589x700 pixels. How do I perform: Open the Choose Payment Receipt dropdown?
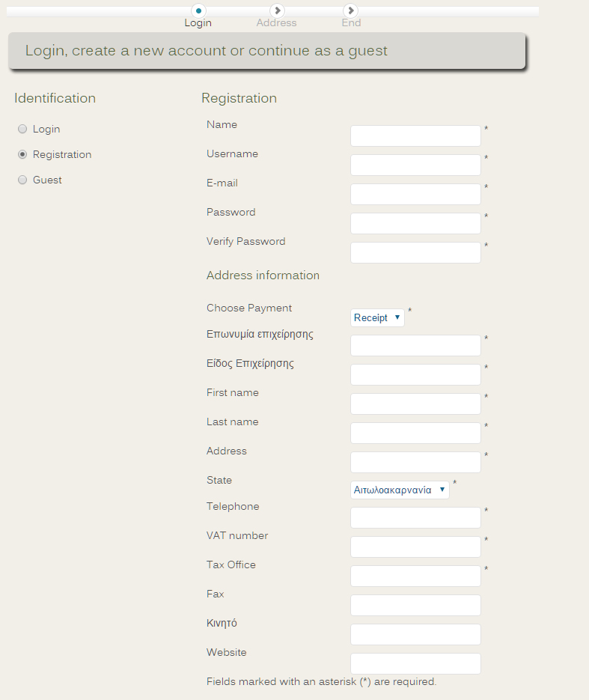377,317
